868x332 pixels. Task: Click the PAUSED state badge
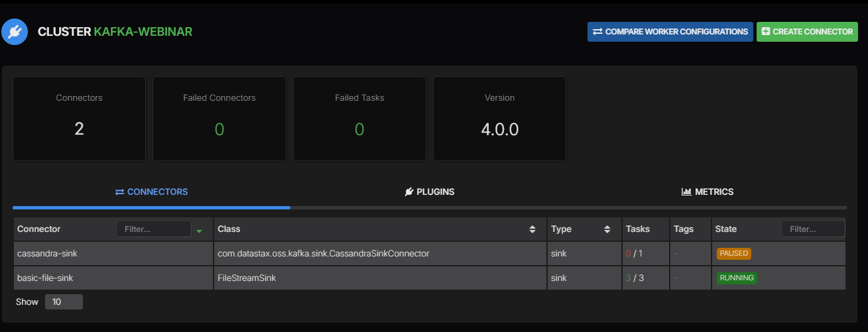733,254
